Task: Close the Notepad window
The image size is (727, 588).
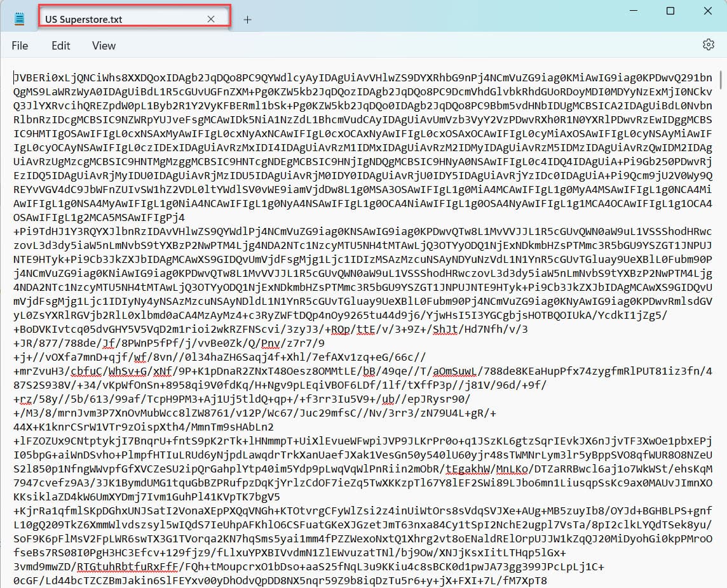Action: pos(707,11)
